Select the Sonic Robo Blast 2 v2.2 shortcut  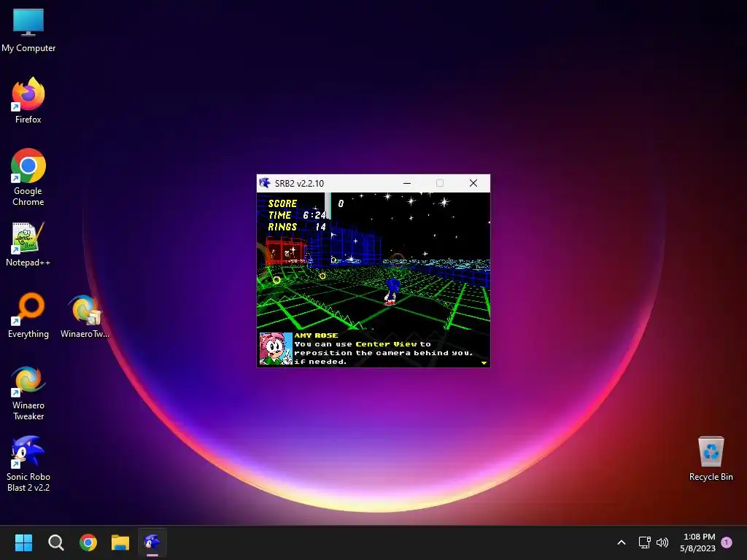click(x=28, y=464)
